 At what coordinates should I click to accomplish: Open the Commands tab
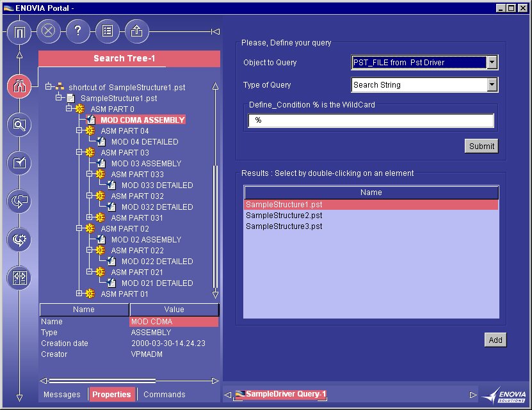165,395
